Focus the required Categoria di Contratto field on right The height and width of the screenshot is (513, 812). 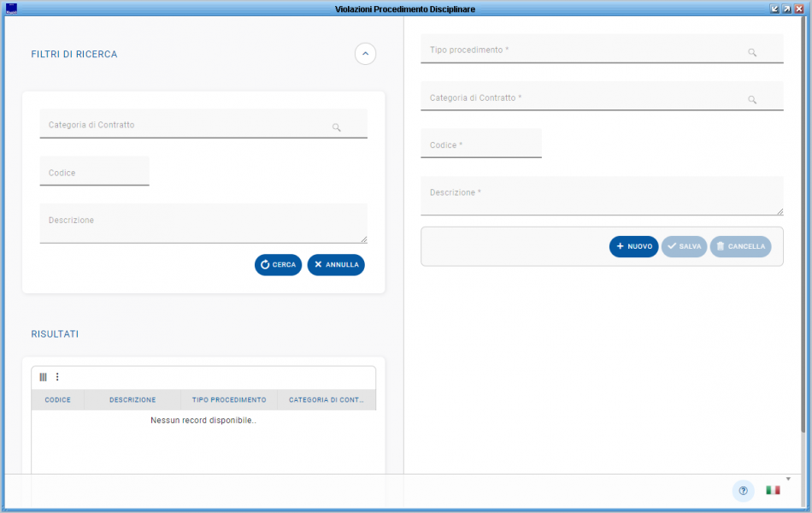[x=602, y=96]
